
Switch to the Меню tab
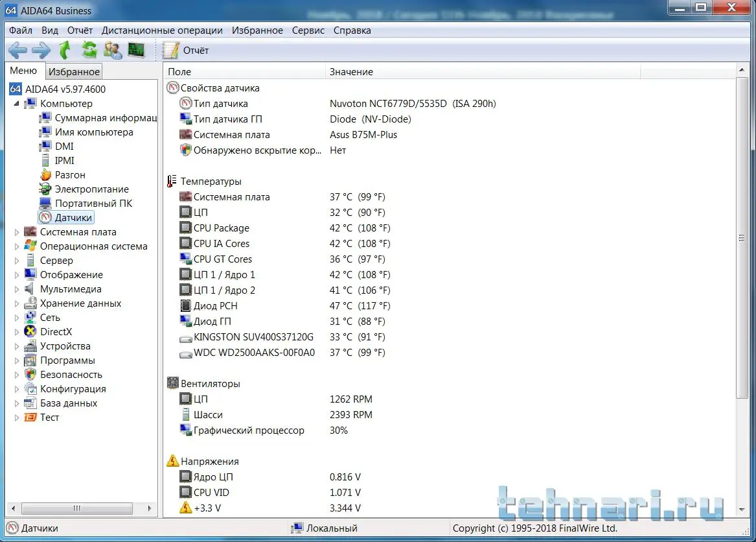point(23,71)
